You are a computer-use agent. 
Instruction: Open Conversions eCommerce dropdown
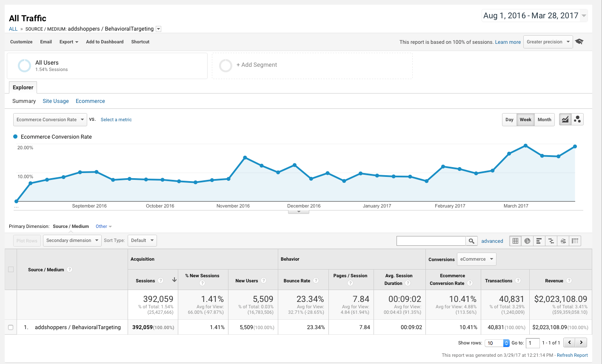tap(476, 259)
